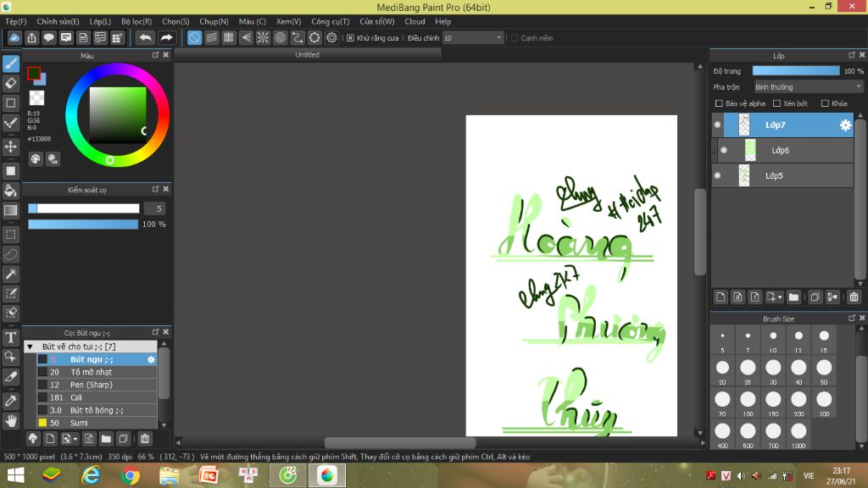Viewport: 868px width, 488px height.
Task: Hide the Lớp6 layer
Action: tap(724, 151)
